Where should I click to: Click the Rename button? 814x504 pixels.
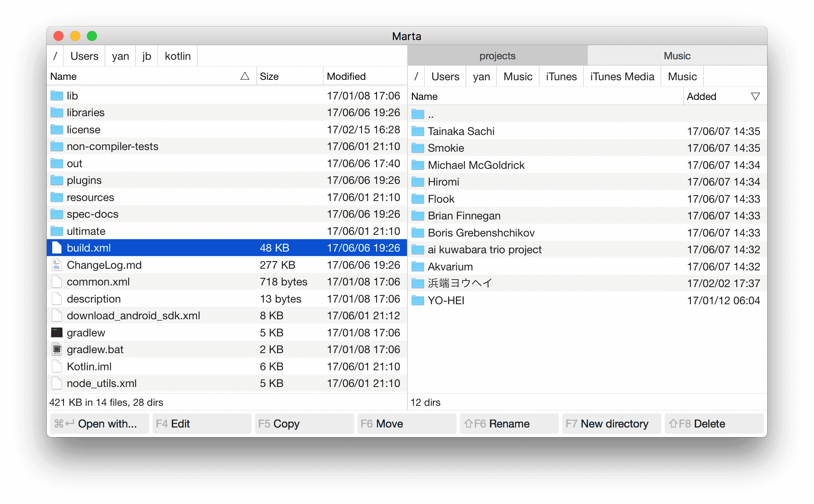pos(509,424)
